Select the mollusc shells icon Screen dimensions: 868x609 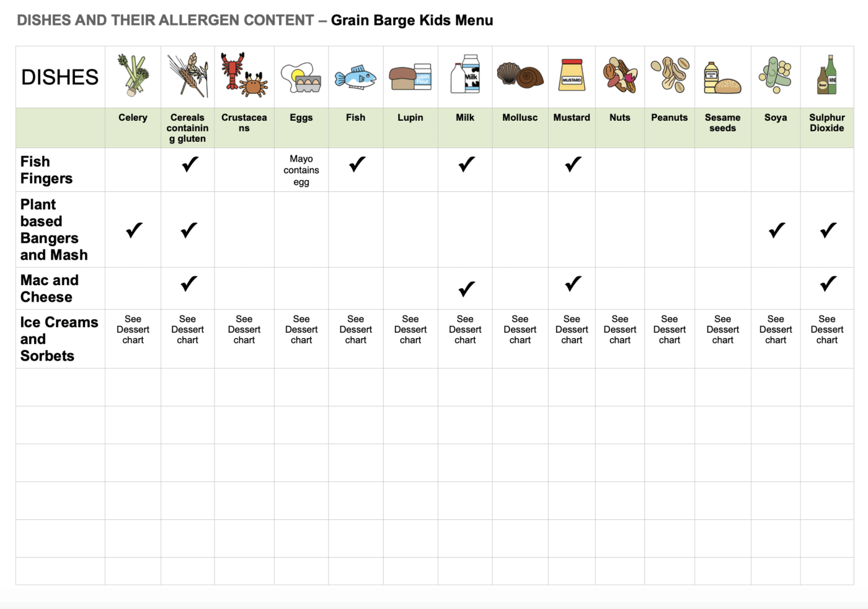click(x=521, y=75)
